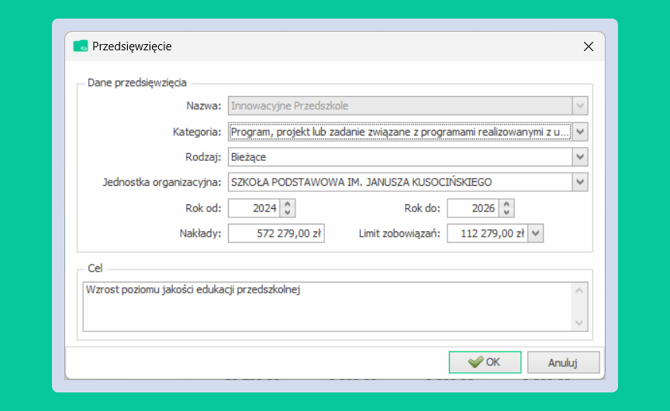
Task: Select the Rok do year input showing 2026
Action: click(x=472, y=208)
